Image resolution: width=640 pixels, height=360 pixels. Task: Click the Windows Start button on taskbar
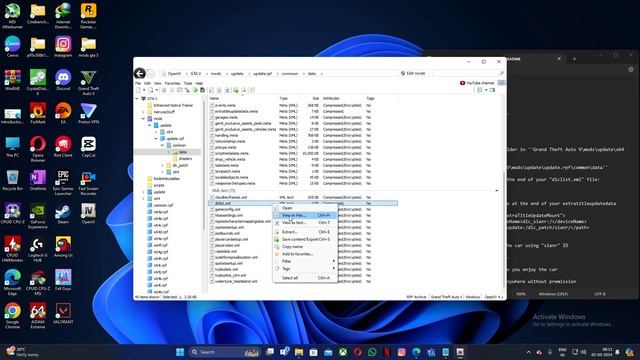[x=180, y=352]
